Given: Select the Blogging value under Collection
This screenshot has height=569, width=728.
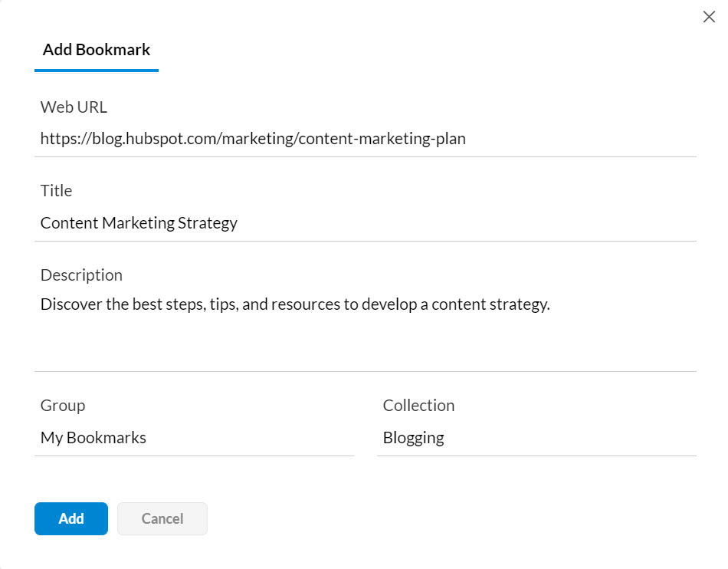Looking at the screenshot, I should (413, 437).
